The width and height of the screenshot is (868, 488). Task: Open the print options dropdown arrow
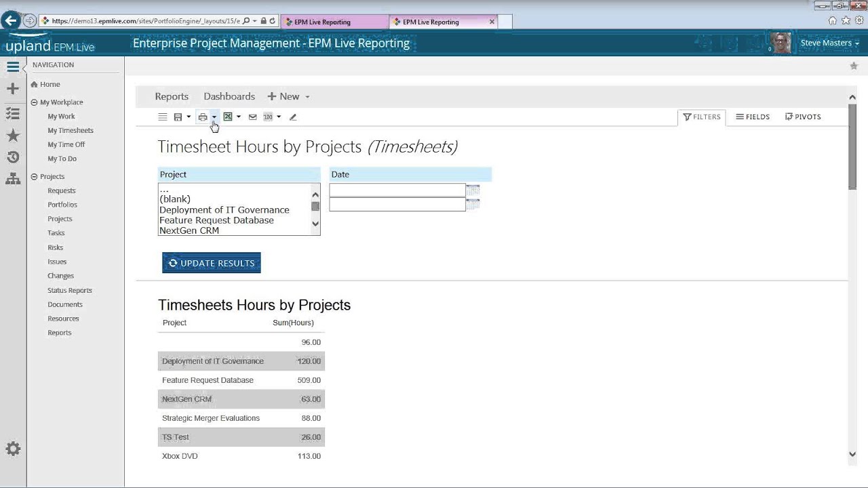214,117
